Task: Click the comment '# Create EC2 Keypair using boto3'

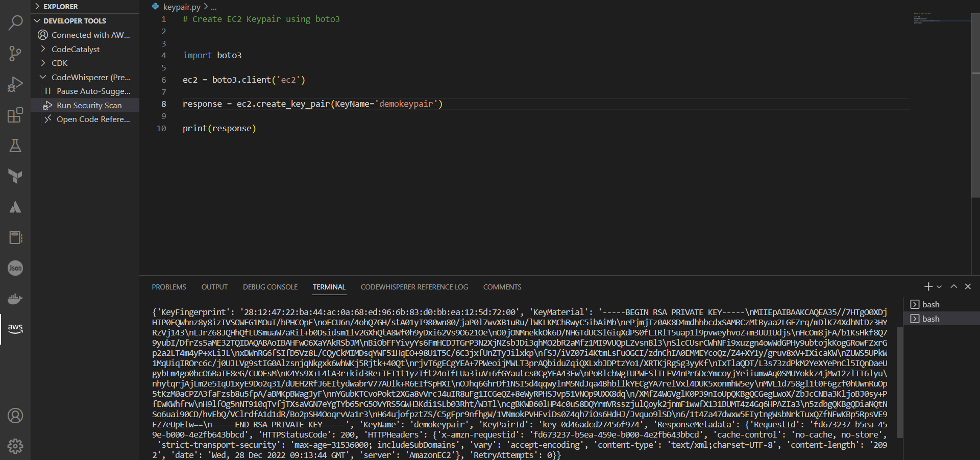Action: (x=261, y=19)
